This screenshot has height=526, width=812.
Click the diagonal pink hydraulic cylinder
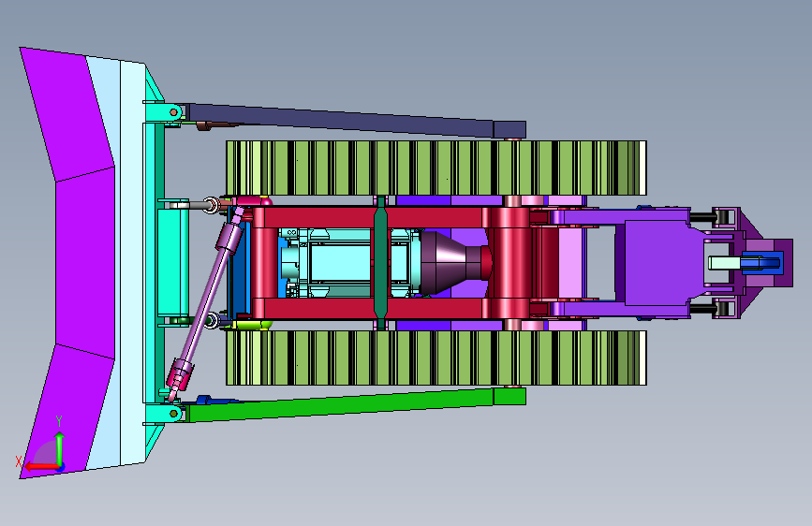pos(206,305)
